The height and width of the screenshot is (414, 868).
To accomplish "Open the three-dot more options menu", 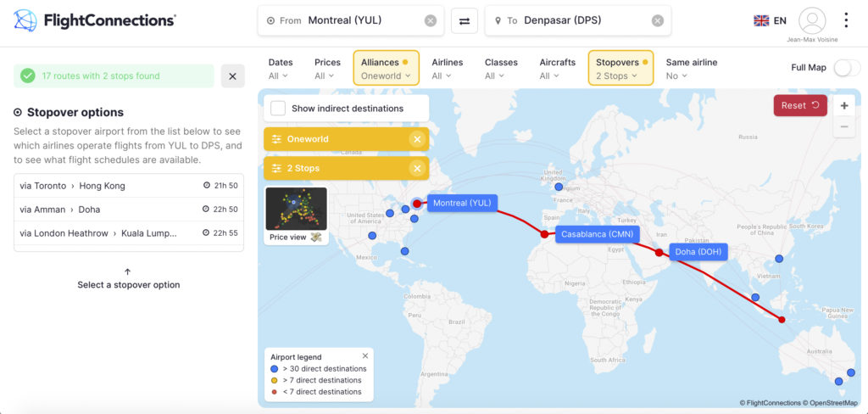I will [x=846, y=20].
